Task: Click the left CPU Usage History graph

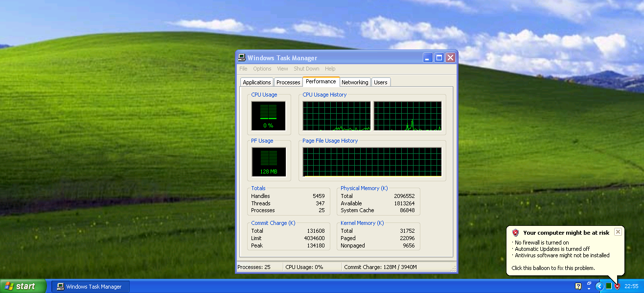Action: [337, 116]
